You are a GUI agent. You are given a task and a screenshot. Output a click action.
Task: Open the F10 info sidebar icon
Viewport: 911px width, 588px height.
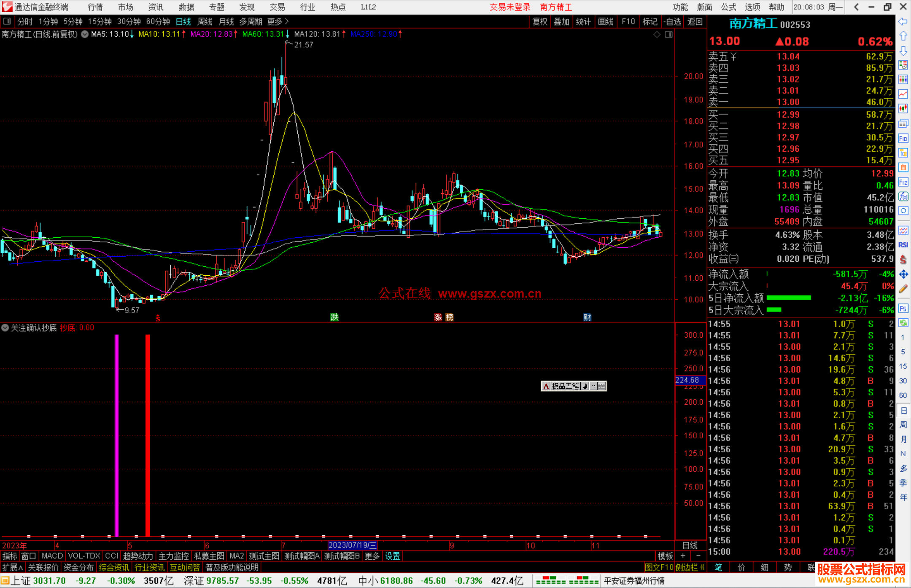click(x=903, y=138)
